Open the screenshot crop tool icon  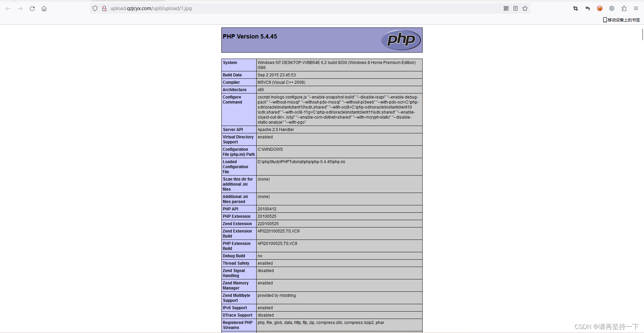pos(576,8)
